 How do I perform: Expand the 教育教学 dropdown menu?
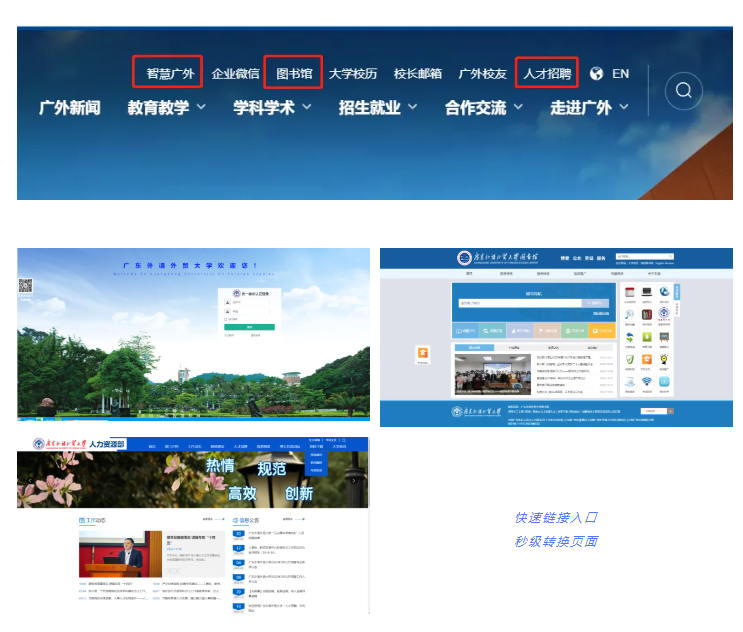(167, 107)
